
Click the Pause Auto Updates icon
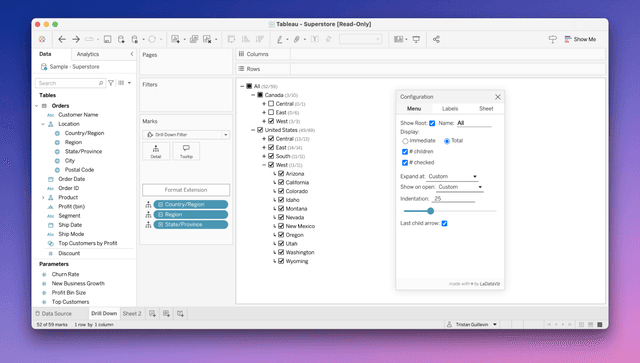(x=135, y=39)
